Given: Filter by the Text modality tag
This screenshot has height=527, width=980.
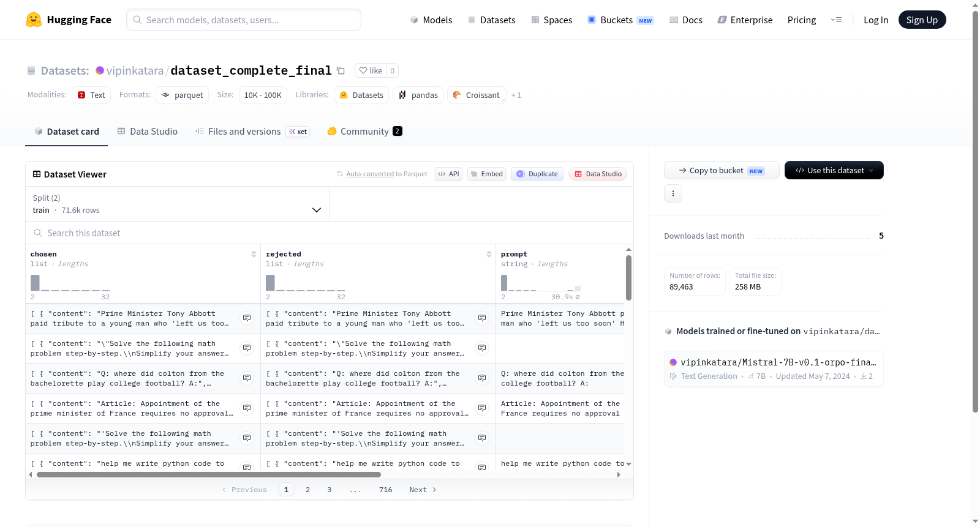Looking at the screenshot, I should [91, 95].
